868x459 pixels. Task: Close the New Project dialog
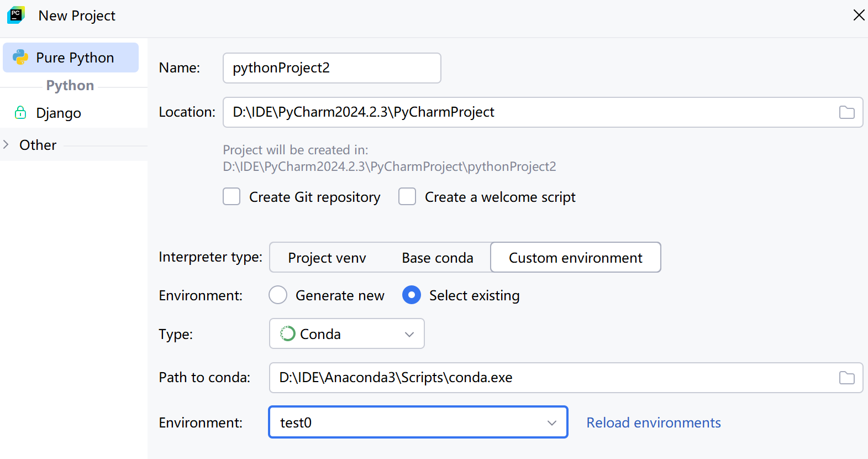(859, 15)
